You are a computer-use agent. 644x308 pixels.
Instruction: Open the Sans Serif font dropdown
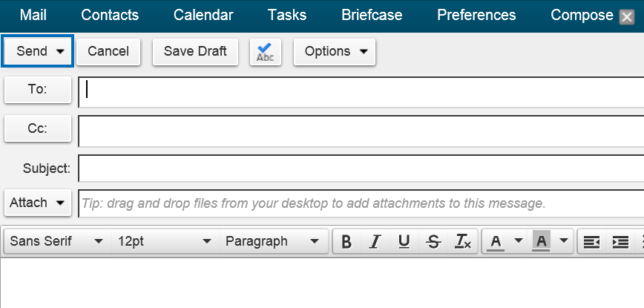pos(57,241)
